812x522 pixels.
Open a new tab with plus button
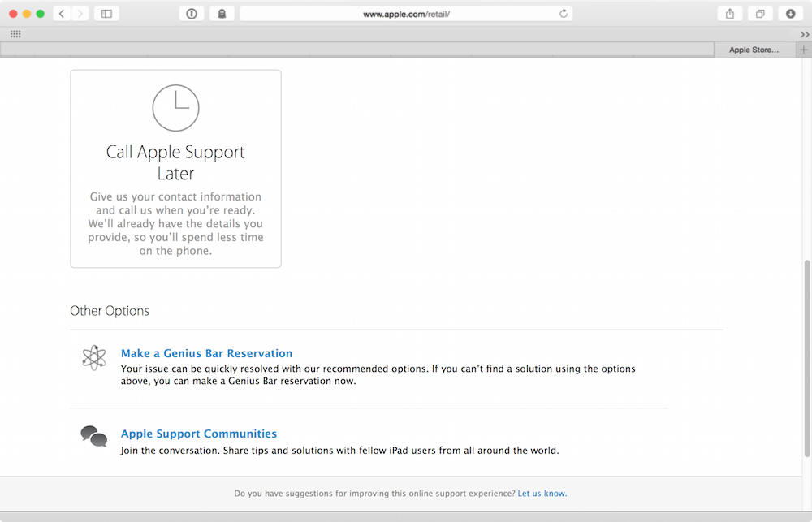[804, 50]
